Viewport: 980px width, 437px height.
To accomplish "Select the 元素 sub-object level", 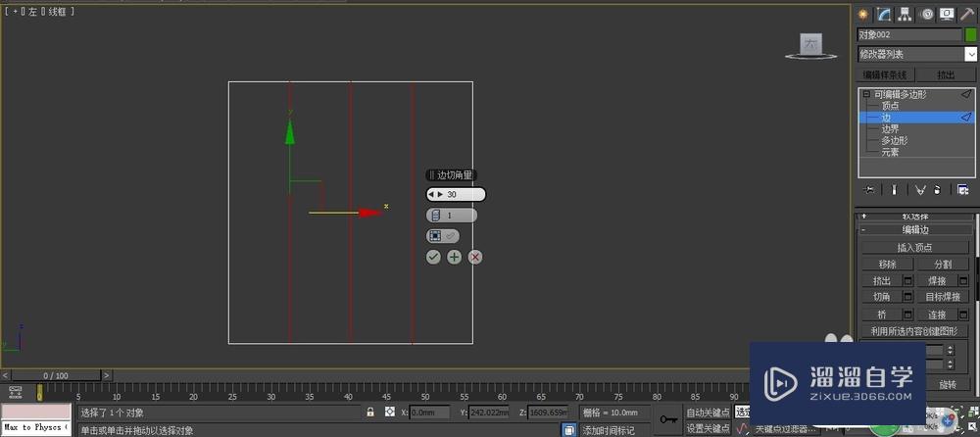I will click(x=890, y=152).
